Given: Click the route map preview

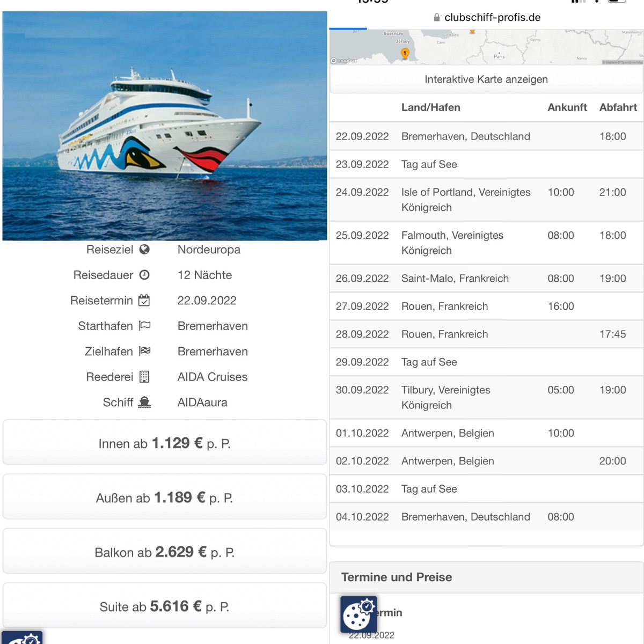Looking at the screenshot, I should pyautogui.click(x=486, y=47).
